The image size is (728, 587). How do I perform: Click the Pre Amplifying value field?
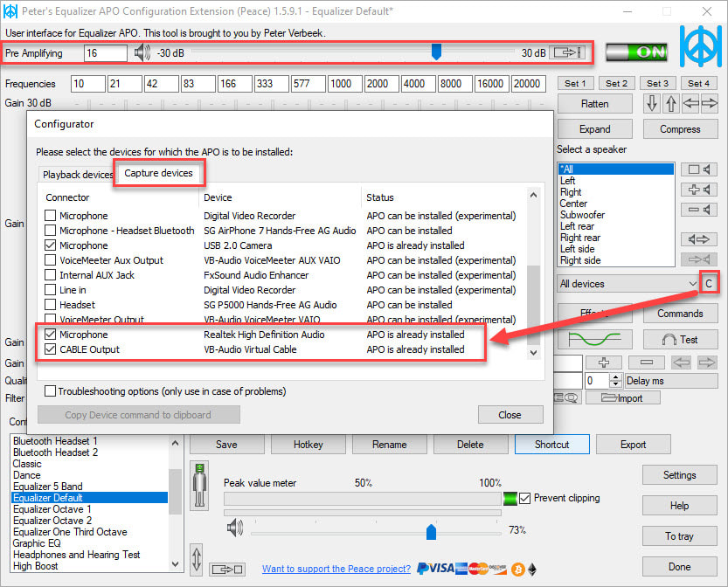point(106,53)
